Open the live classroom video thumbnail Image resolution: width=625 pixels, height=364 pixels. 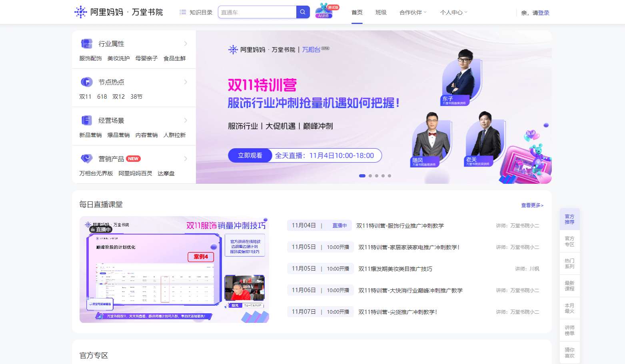tap(174, 270)
